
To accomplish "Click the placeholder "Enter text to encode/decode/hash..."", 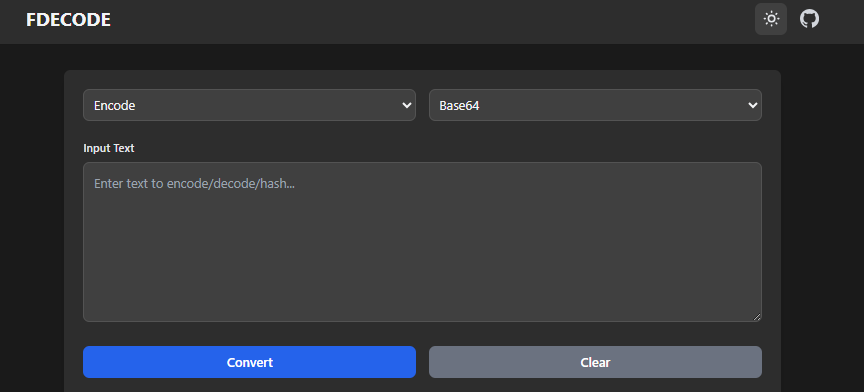I will coord(194,184).
